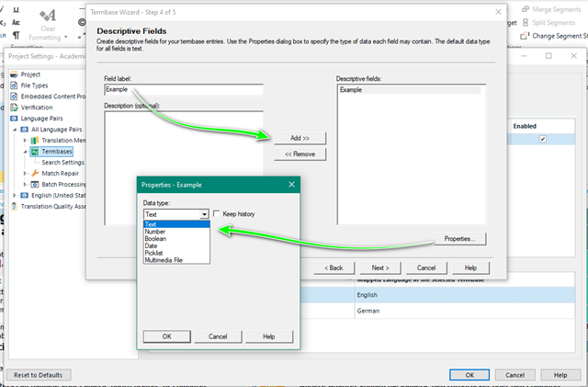The width and height of the screenshot is (588, 387).
Task: Click the Project settings icon in tree
Action: coord(13,74)
